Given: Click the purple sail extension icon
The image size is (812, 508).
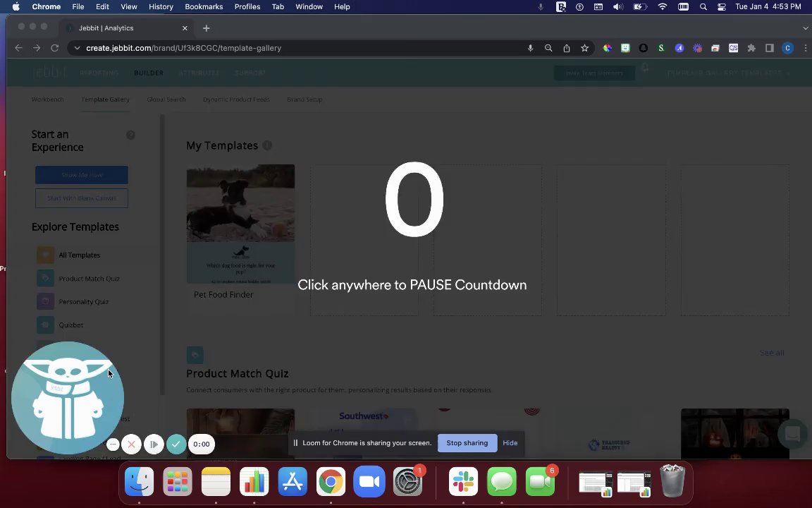Looking at the screenshot, I should [x=679, y=48].
